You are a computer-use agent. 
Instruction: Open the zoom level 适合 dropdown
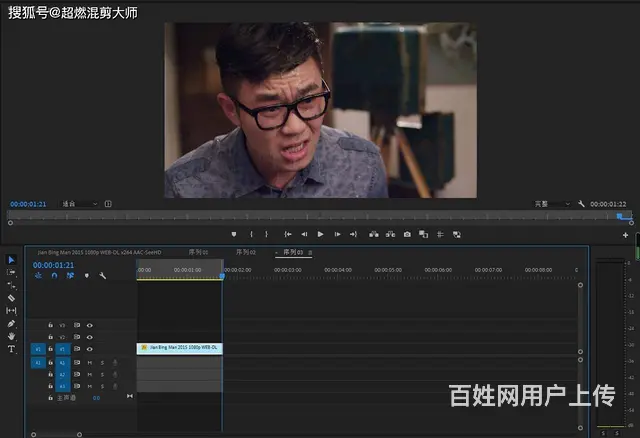(x=80, y=204)
